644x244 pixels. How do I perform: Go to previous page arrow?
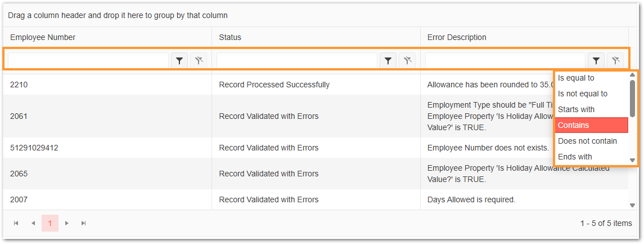click(33, 223)
